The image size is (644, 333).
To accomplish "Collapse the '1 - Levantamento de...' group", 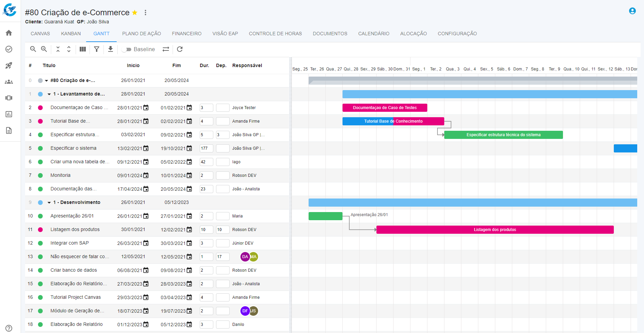I will [x=49, y=94].
